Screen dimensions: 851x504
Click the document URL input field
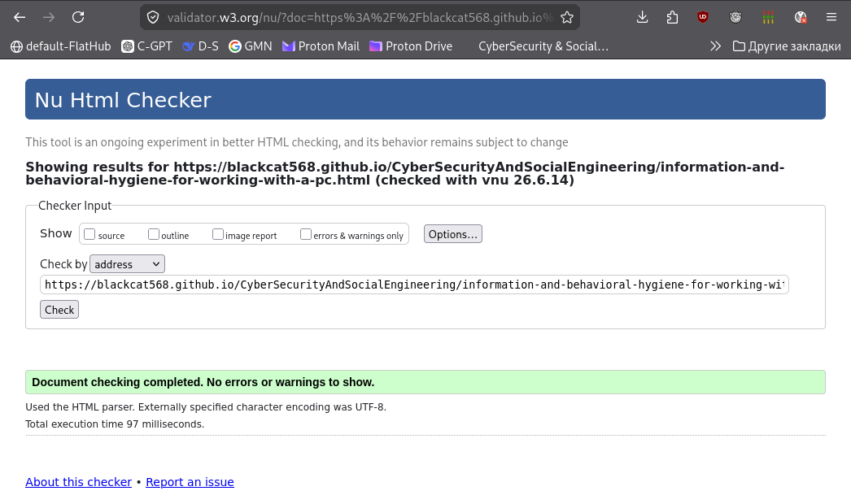coord(414,285)
